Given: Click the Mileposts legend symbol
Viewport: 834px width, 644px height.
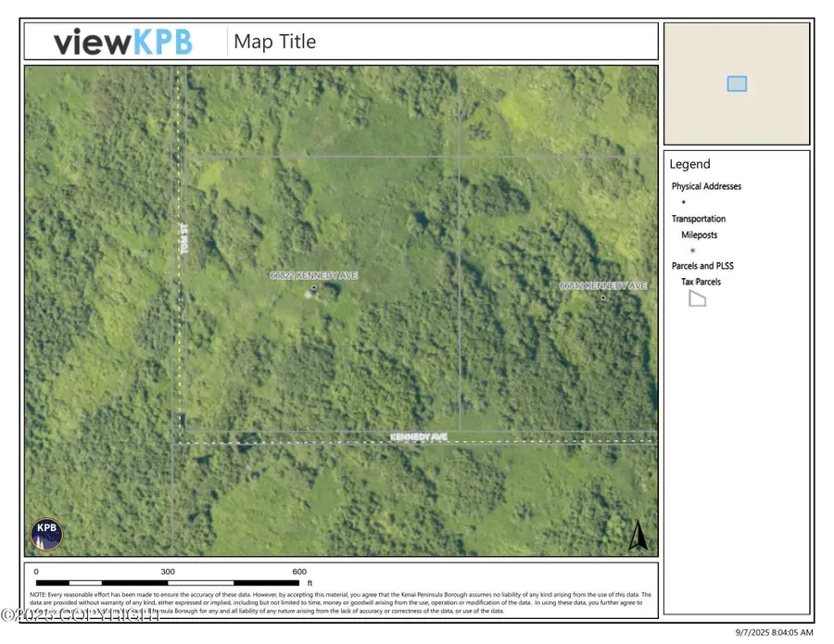Looking at the screenshot, I should coord(693,250).
